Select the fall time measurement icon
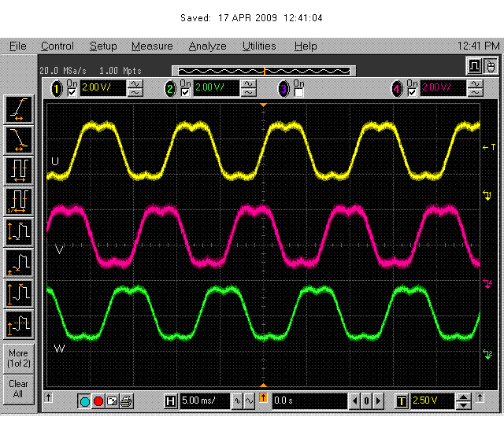Image resolution: width=504 pixels, height=428 pixels. point(19,140)
